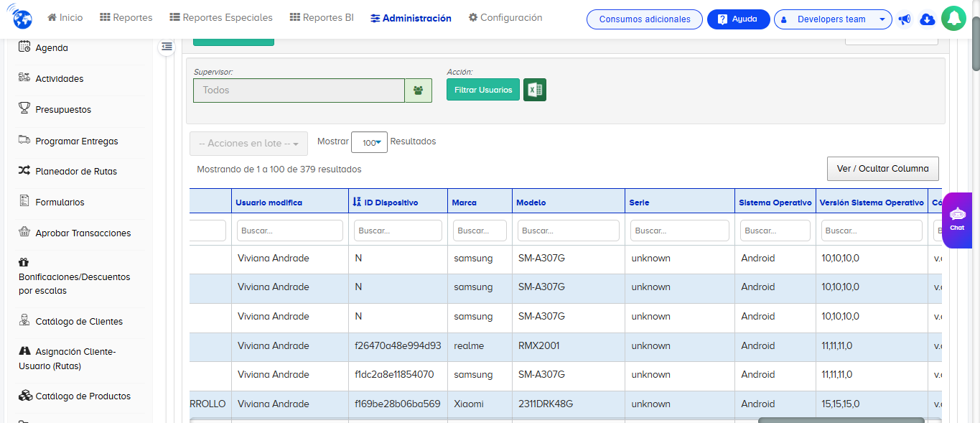Click device ID f26470a48e994d93 cell
This screenshot has width=980, height=423.
(398, 345)
